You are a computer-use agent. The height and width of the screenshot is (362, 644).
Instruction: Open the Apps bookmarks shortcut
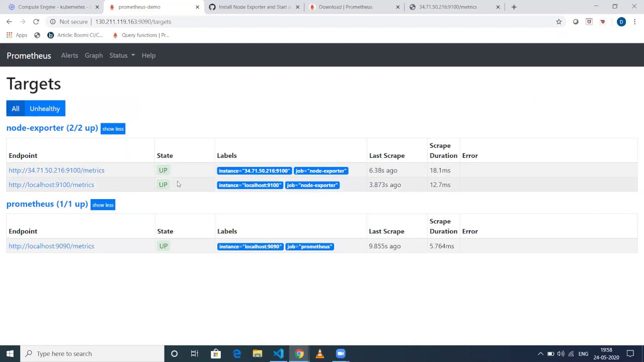pyautogui.click(x=17, y=35)
